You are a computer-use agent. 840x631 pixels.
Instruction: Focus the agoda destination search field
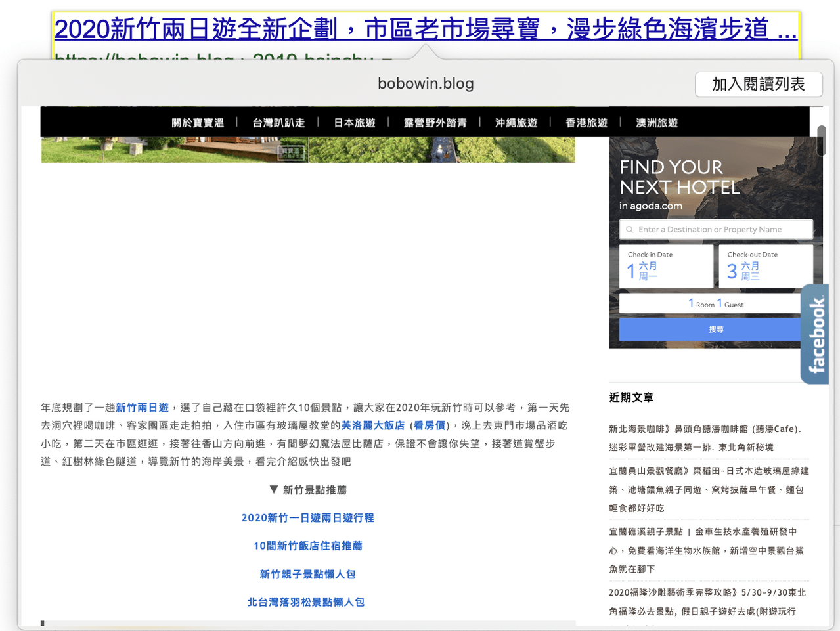coord(716,229)
